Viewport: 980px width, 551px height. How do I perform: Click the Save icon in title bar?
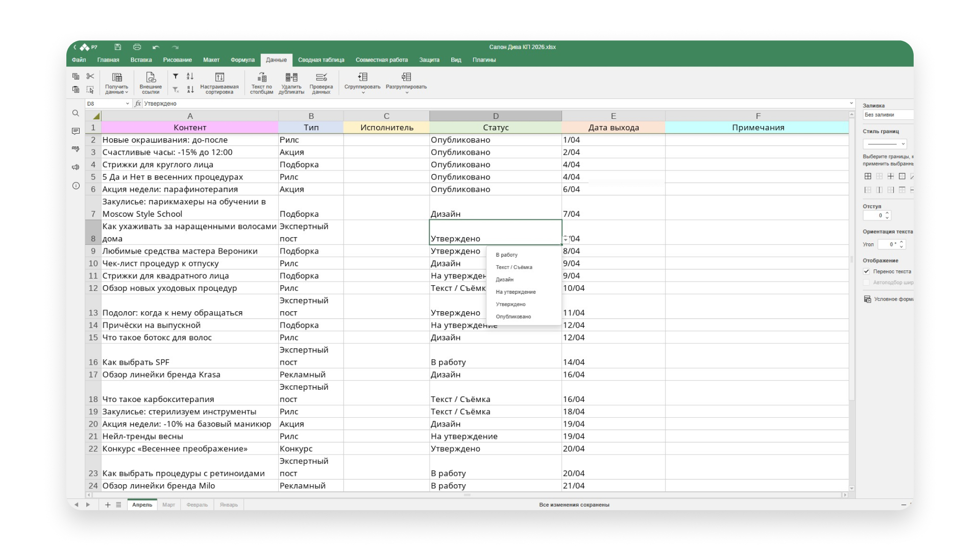pos(117,47)
